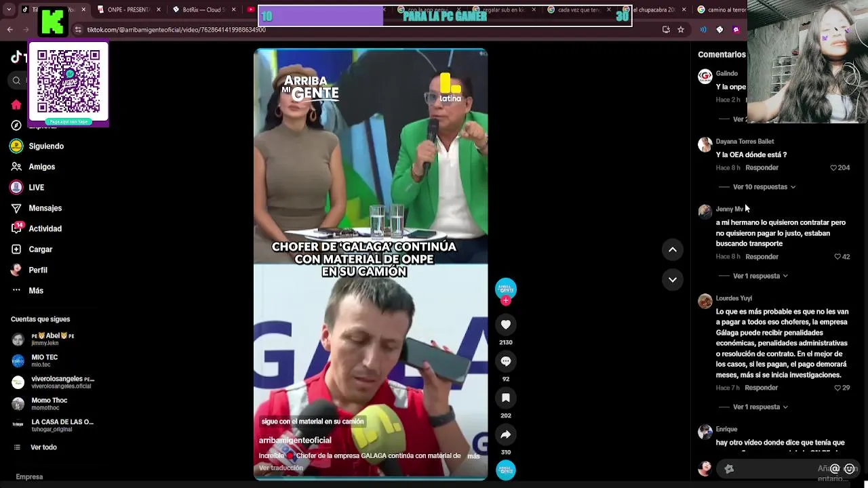Click the video player frame
The width and height of the screenshot is (868, 488).
371,264
